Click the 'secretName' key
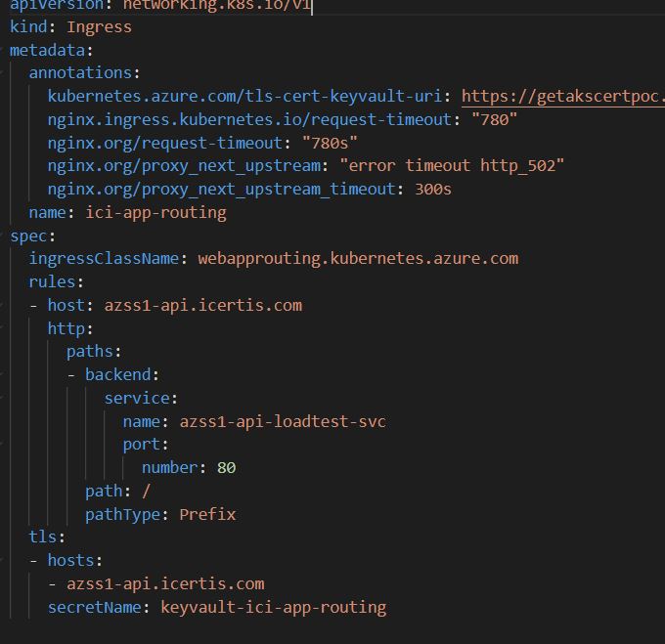665x644 pixels. click(x=94, y=607)
